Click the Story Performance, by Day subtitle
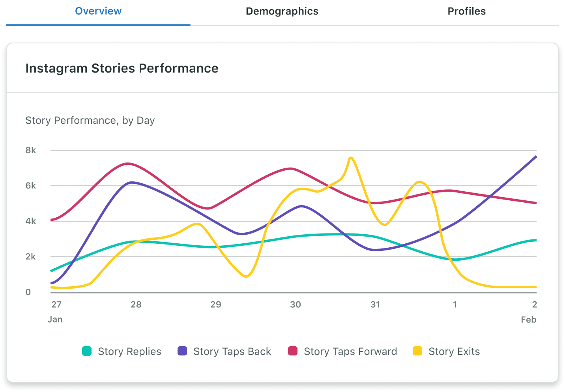565x392 pixels. pyautogui.click(x=90, y=120)
